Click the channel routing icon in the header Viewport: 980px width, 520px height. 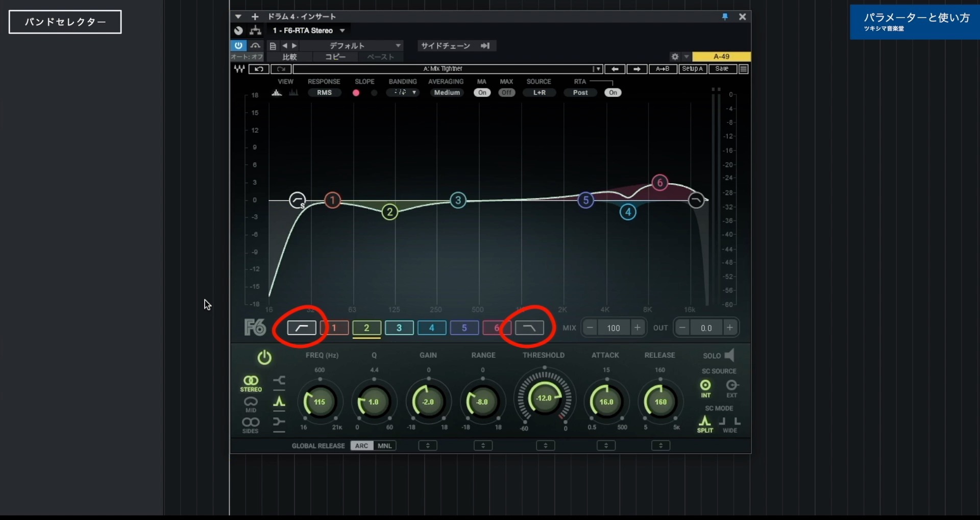coord(256,31)
